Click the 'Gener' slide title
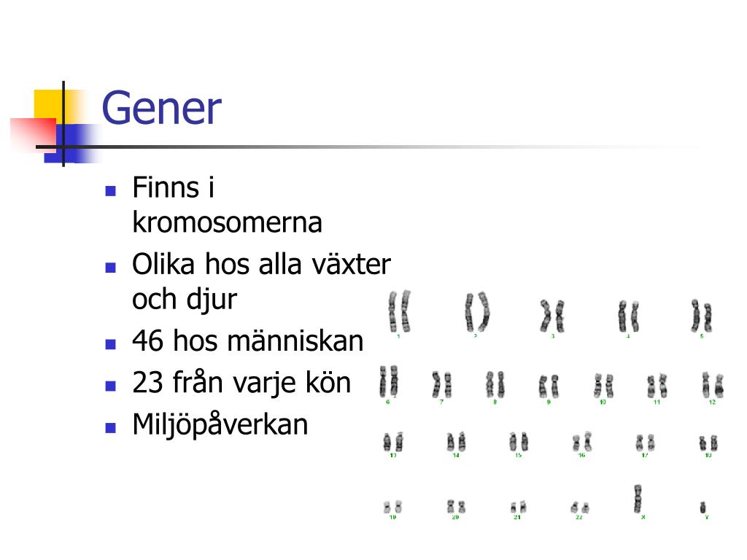 161,109
